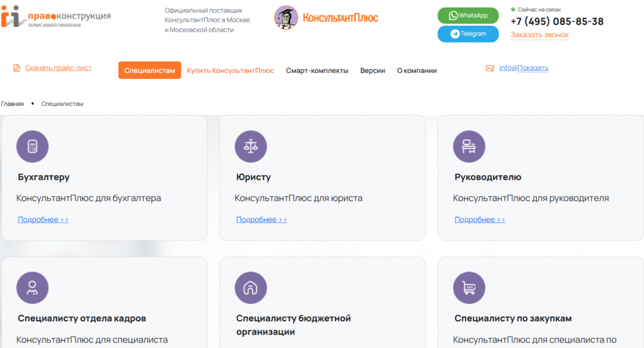This screenshot has height=348, width=644.
Task: Click Специалистам breadcrumb text
Action: click(x=62, y=104)
